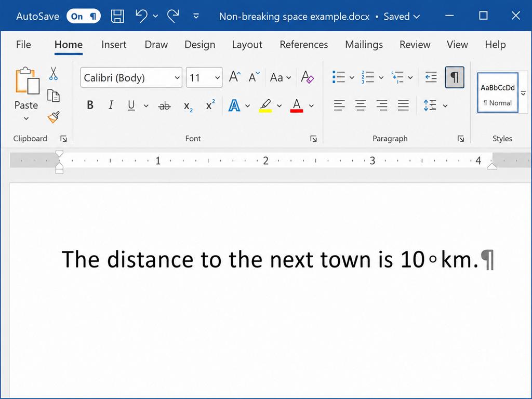The width and height of the screenshot is (532, 399).
Task: Cut selection with the scissors icon
Action: [54, 73]
